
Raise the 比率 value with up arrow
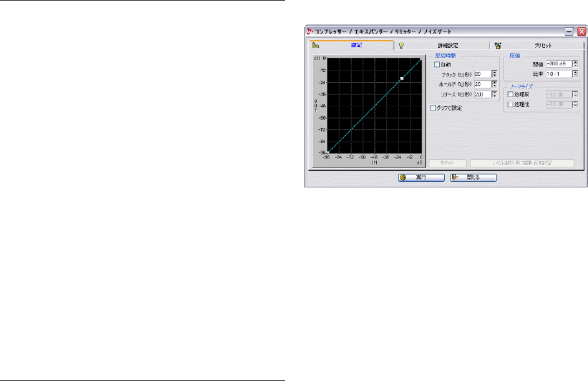(x=575, y=72)
